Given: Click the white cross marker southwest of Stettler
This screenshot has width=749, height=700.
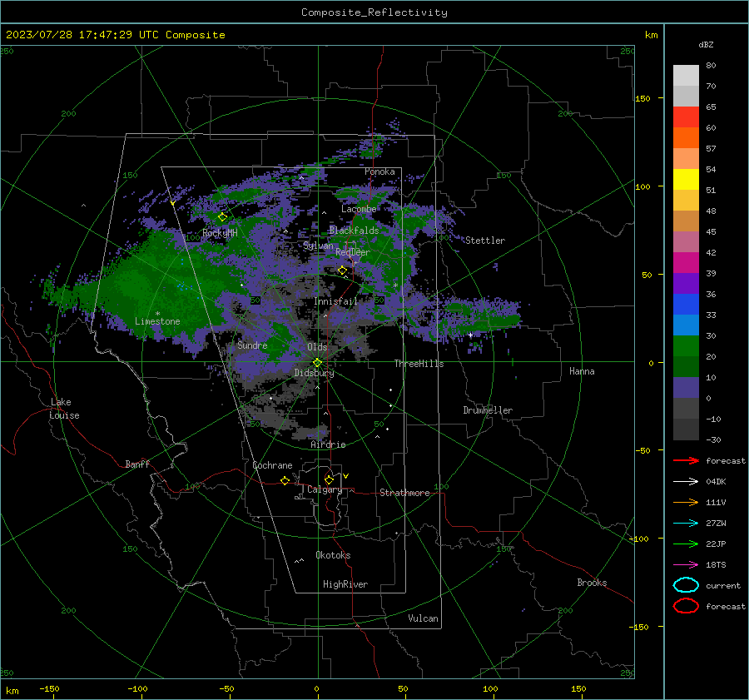Looking at the screenshot, I should [470, 335].
